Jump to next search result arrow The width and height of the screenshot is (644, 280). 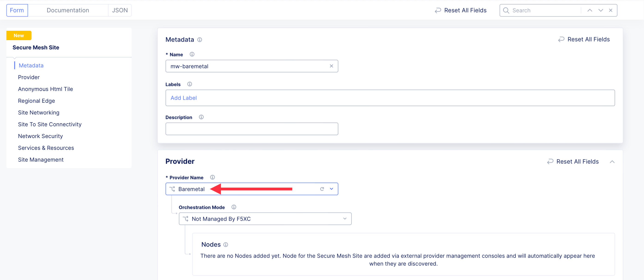pyautogui.click(x=601, y=10)
